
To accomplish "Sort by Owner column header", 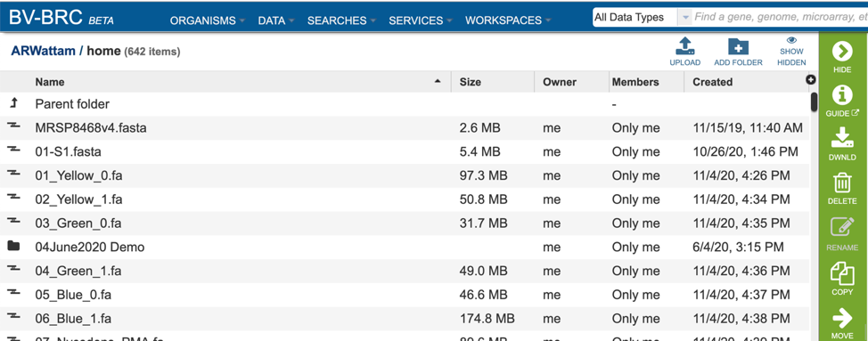I will pyautogui.click(x=560, y=82).
